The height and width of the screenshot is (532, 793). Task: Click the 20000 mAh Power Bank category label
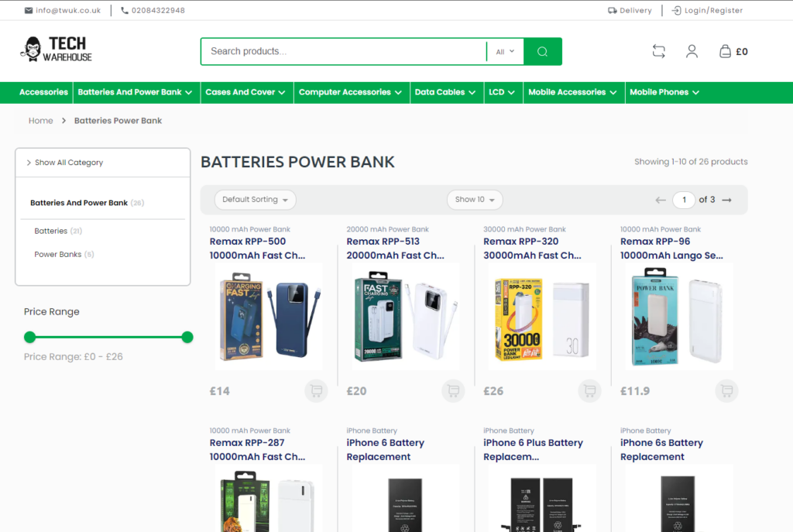tap(387, 229)
